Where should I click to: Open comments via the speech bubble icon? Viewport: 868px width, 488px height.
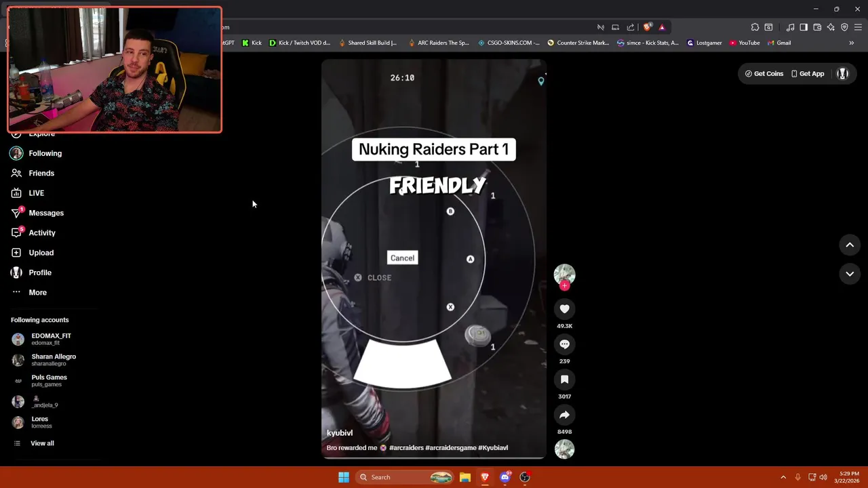[564, 344]
